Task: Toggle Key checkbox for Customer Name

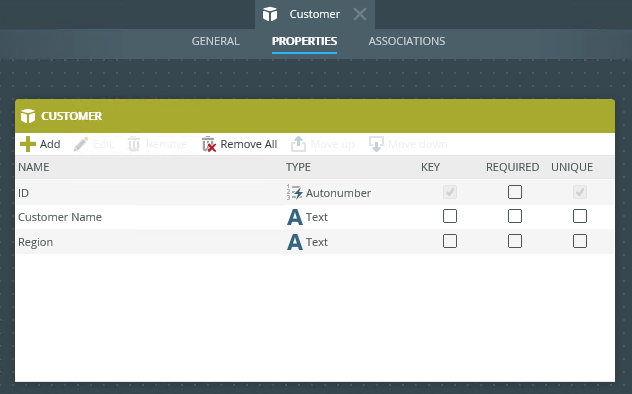Action: tap(450, 216)
